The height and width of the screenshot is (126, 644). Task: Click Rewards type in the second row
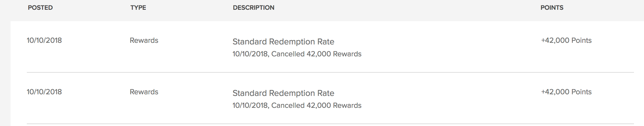coord(144,92)
